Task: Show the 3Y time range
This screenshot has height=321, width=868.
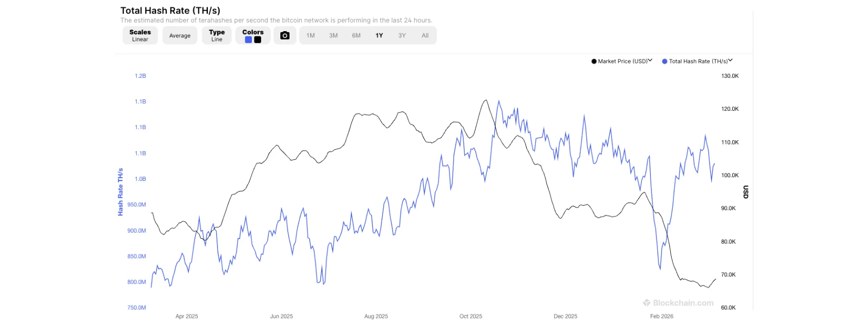Action: (402, 36)
